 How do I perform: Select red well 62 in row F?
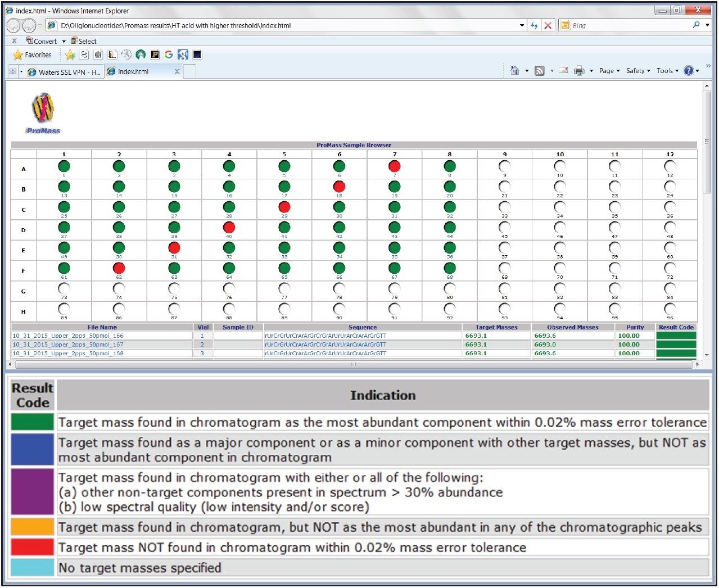click(119, 268)
